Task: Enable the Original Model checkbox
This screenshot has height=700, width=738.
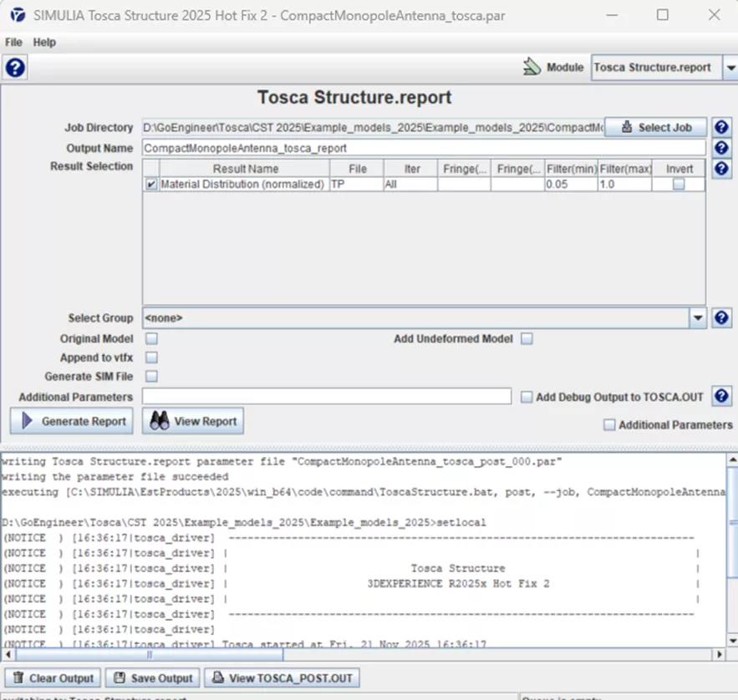Action: (x=152, y=339)
